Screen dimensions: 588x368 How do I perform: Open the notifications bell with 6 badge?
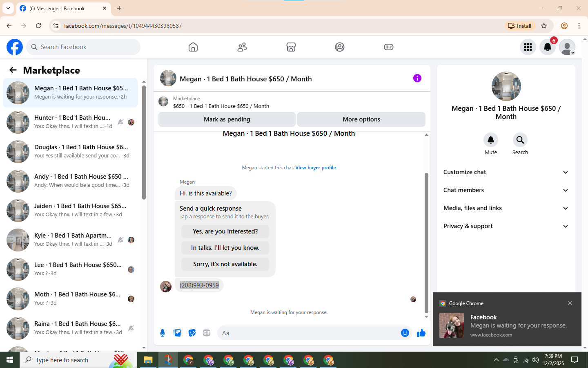[548, 47]
